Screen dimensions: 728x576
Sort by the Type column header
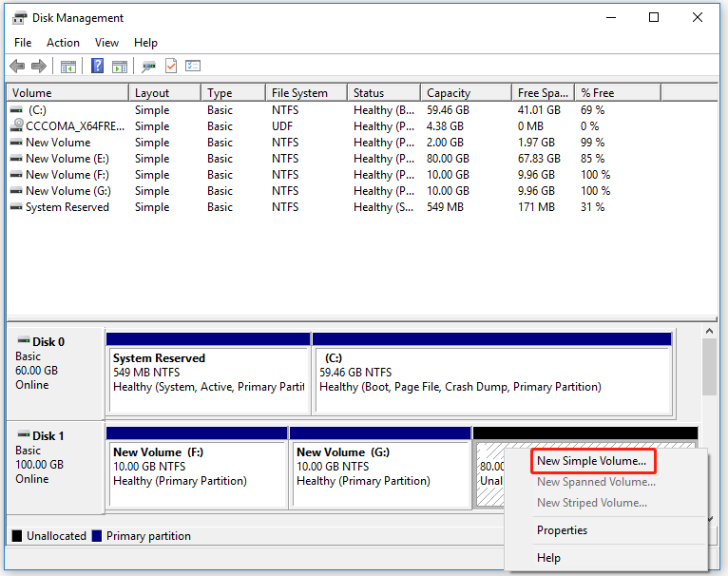click(x=234, y=93)
